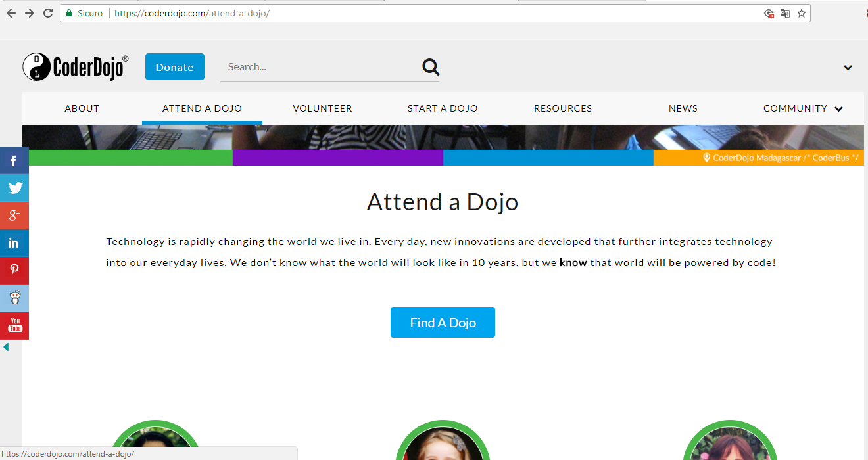Share on Google Plus from the side bar

(14, 216)
